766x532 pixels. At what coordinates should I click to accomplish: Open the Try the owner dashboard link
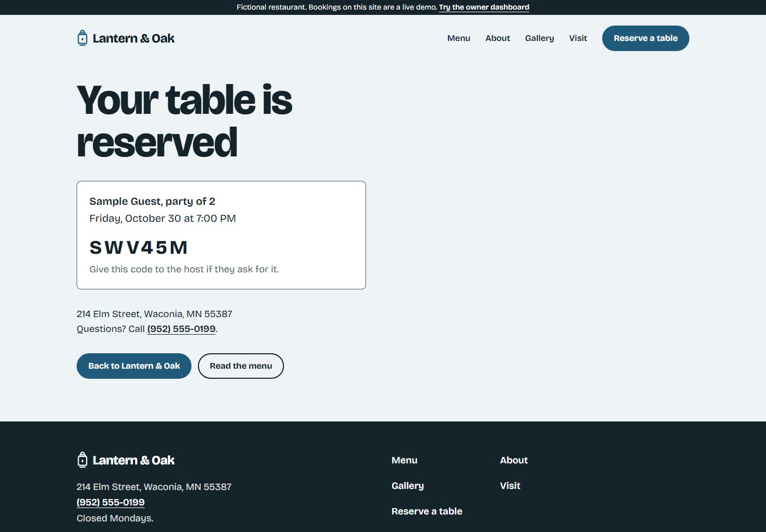(x=484, y=7)
